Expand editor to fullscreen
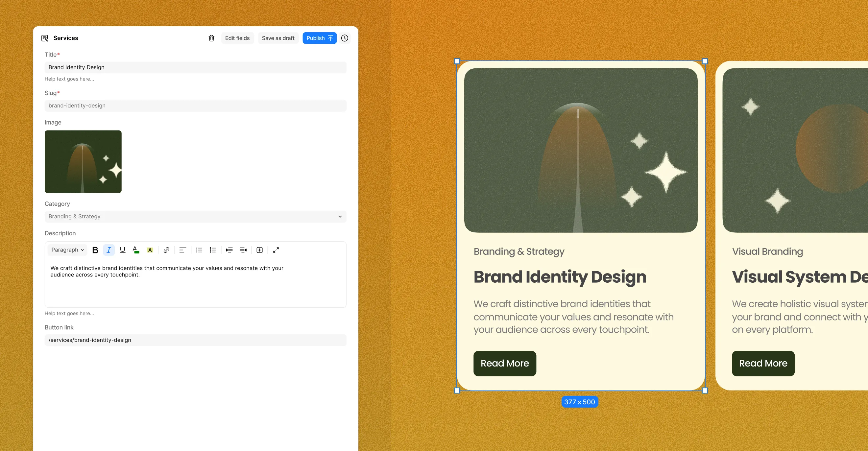Screen dimensions: 868x451 276,250
